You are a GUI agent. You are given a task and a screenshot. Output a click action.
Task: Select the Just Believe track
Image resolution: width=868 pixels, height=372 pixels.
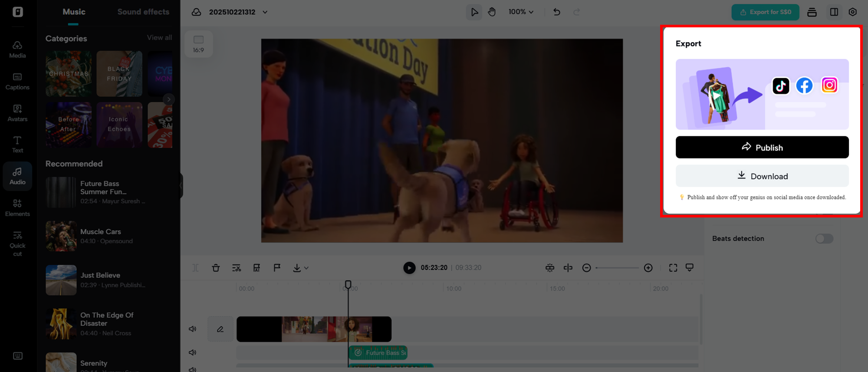click(x=108, y=280)
